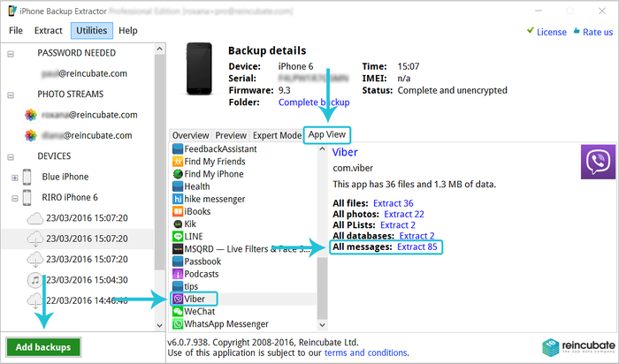Click Extract 2 for all databases
The width and height of the screenshot is (619, 364).
(x=416, y=236)
